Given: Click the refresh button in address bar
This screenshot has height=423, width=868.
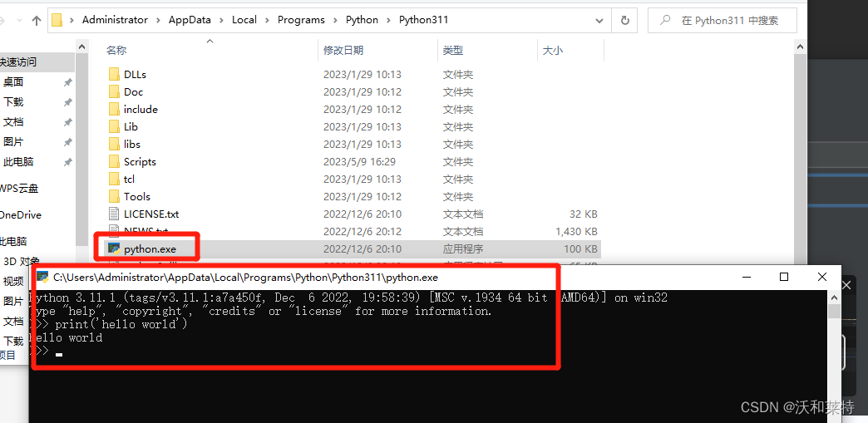Looking at the screenshot, I should pos(625,21).
